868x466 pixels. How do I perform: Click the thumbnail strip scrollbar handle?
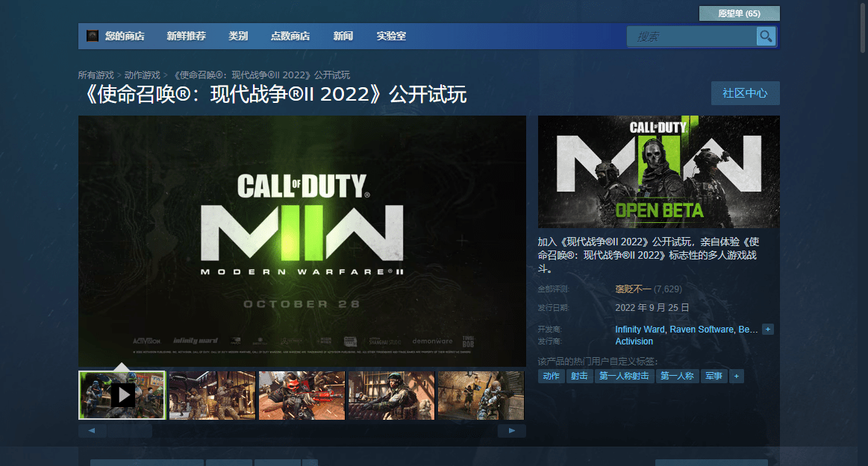click(130, 431)
